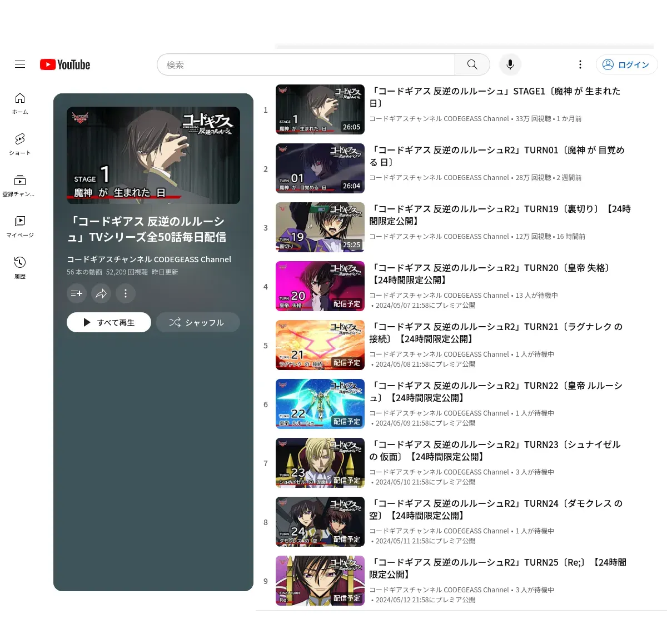Click the 33万 回視聴 view count text
The width and height of the screenshot is (667, 644).
(x=533, y=119)
